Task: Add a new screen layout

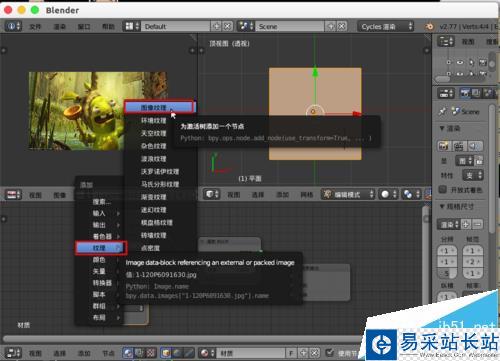Action: pos(217,26)
